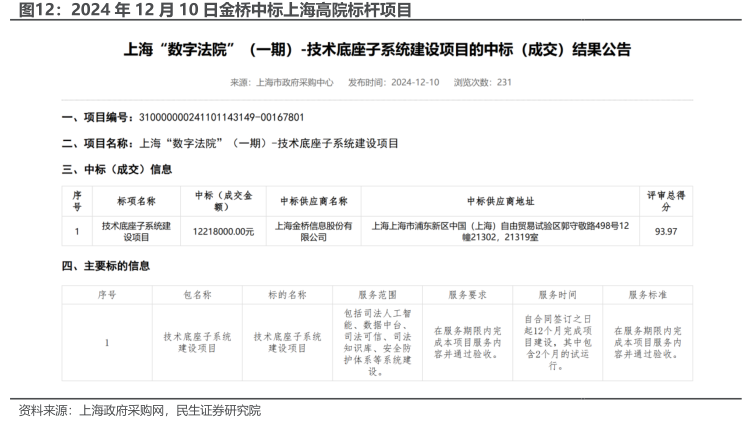Click the view count 231
This screenshot has width=756, height=427.
click(503, 83)
